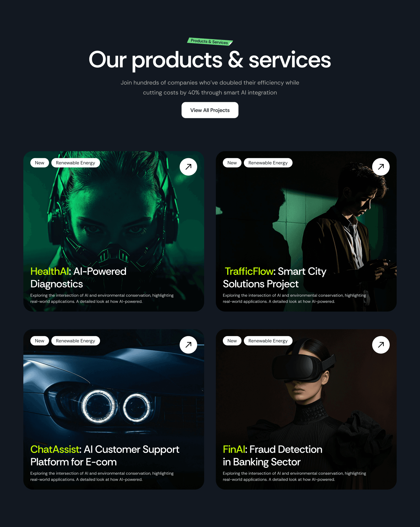Click the TrafficFlow card arrow icon

[381, 167]
